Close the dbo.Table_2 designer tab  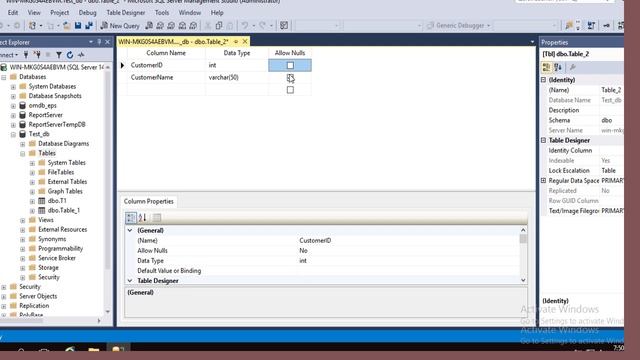click(x=245, y=42)
